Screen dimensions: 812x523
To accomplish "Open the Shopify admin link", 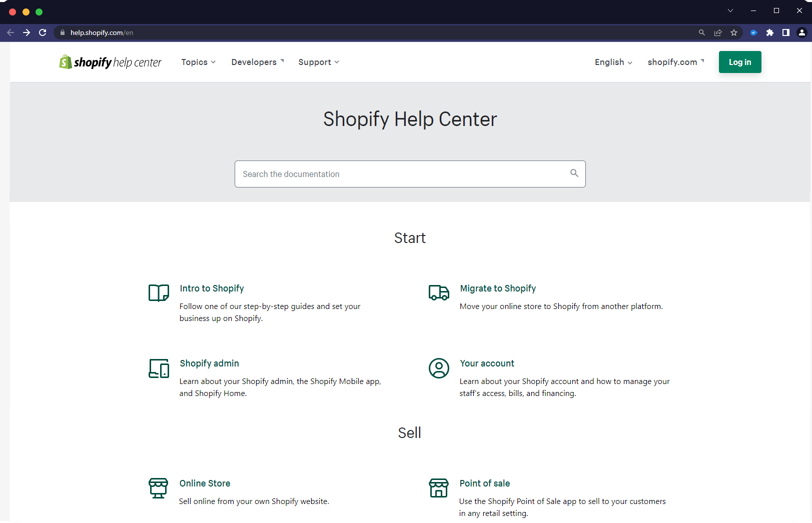I will point(209,363).
